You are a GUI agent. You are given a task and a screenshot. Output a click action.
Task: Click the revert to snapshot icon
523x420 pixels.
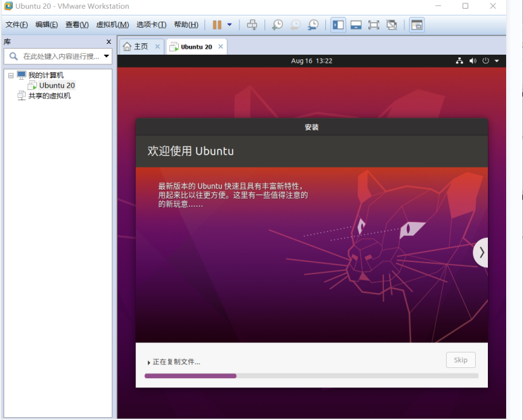[x=295, y=25]
